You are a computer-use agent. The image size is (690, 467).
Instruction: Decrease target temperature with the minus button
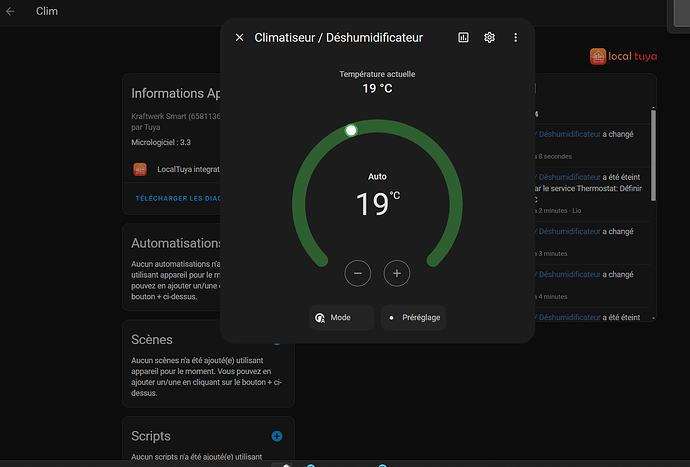(358, 272)
